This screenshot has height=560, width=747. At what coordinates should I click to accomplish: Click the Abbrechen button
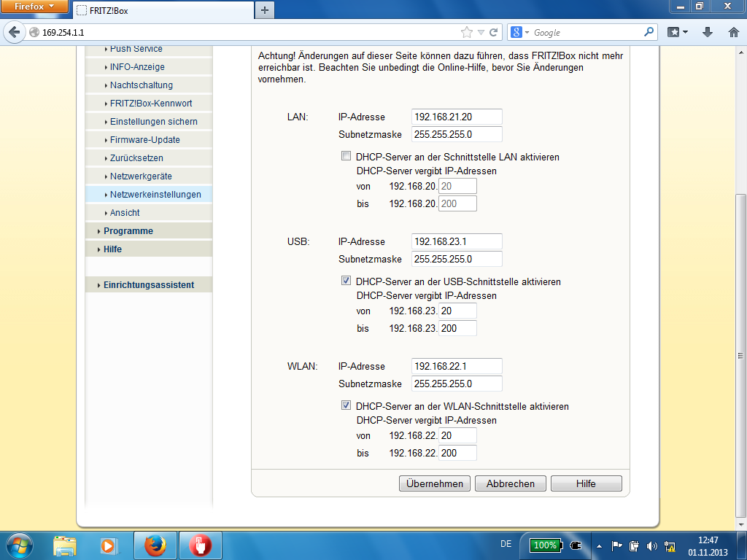tap(510, 483)
